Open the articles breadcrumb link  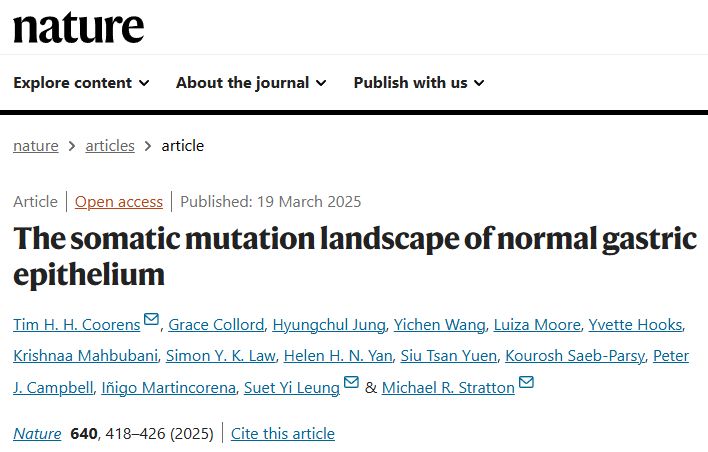[110, 146]
